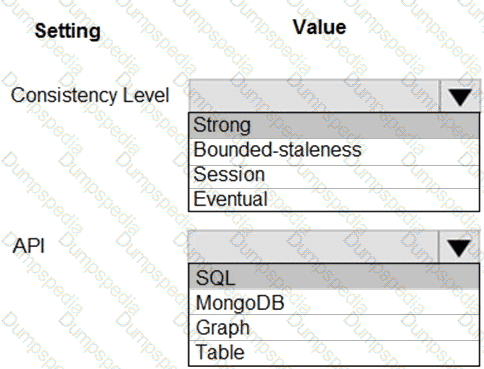Pick Table from the API list
The image size is (484, 369).
tap(334, 352)
